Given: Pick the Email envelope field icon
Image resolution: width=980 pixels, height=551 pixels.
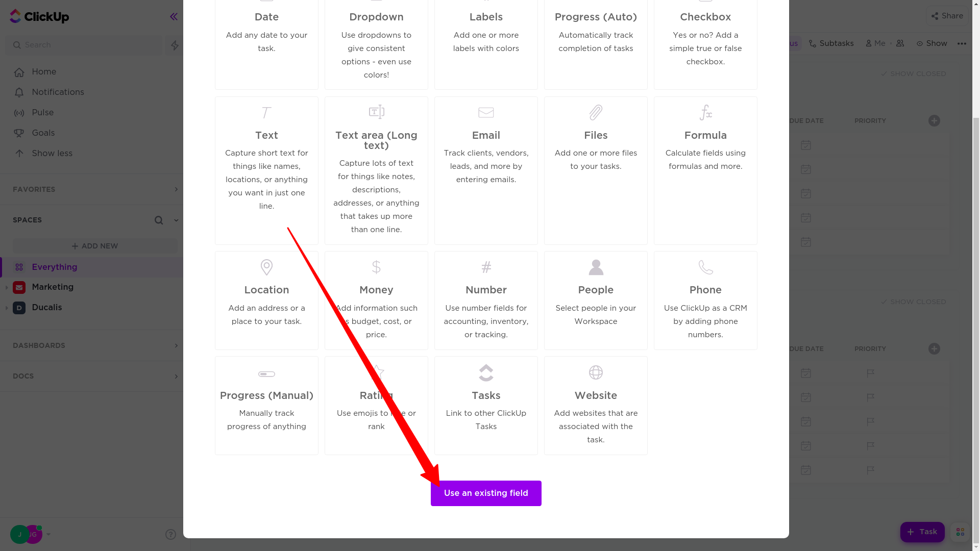Looking at the screenshot, I should (x=486, y=112).
